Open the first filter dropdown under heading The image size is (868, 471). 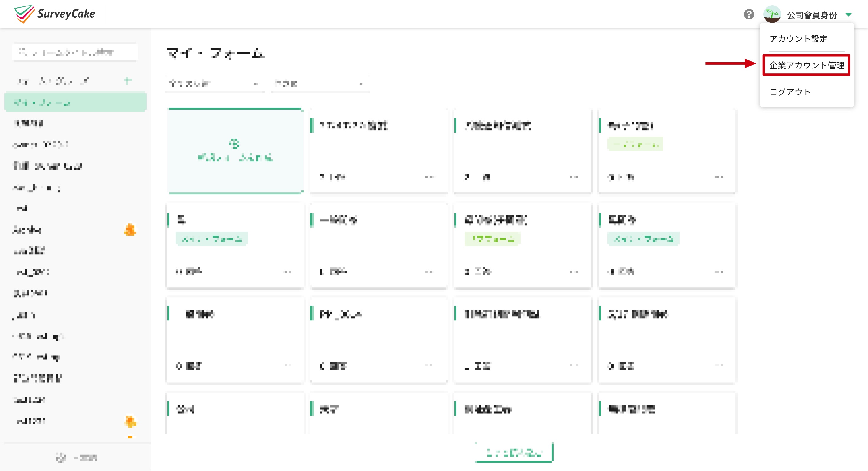[x=215, y=83]
